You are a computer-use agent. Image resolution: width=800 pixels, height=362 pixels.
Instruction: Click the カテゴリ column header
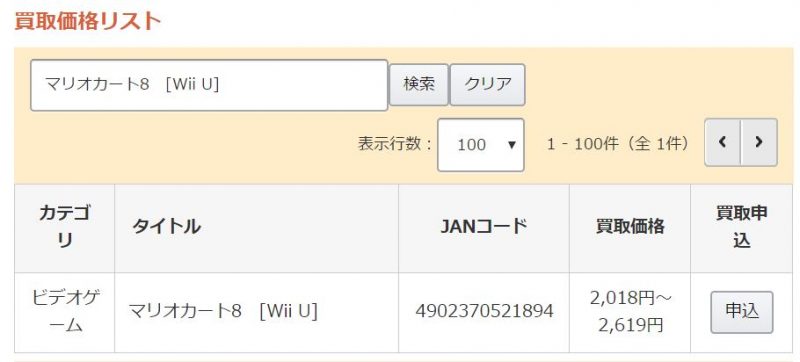point(65,227)
